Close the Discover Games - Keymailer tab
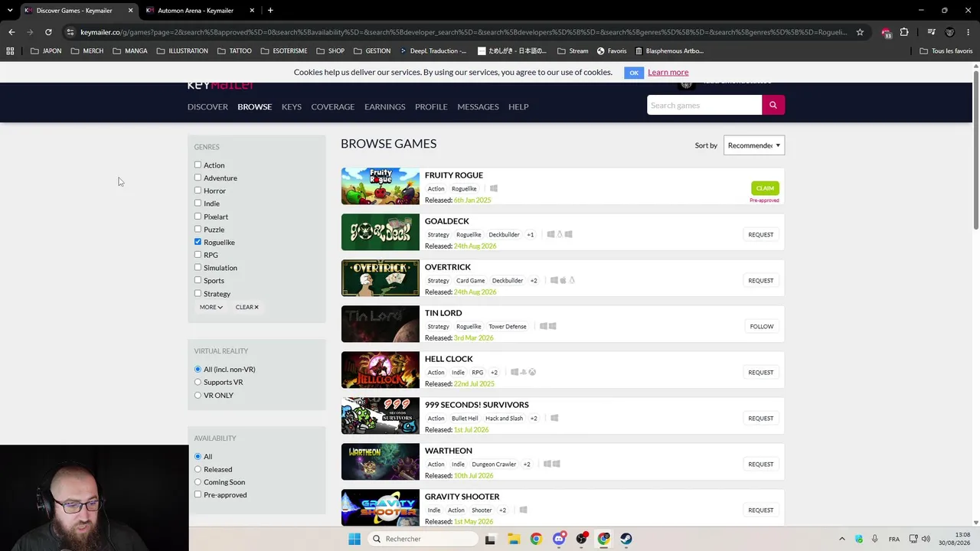The image size is (980, 551). 130,10
